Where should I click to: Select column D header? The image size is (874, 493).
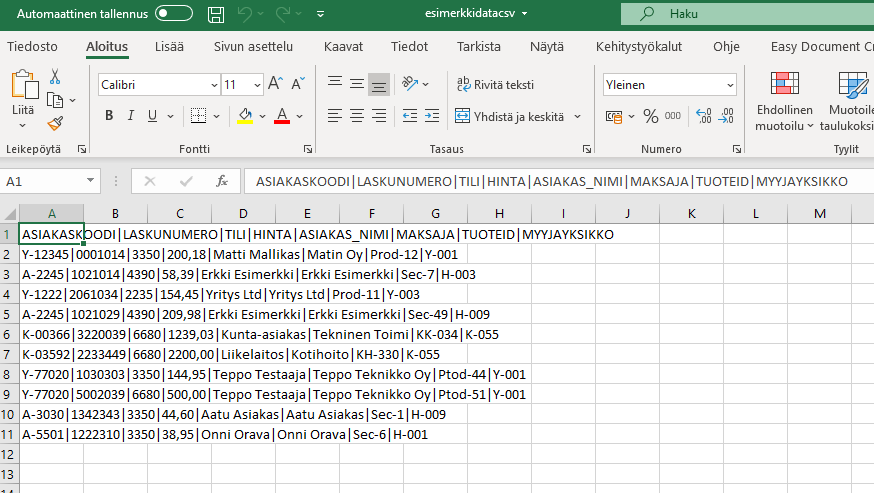pyautogui.click(x=243, y=214)
